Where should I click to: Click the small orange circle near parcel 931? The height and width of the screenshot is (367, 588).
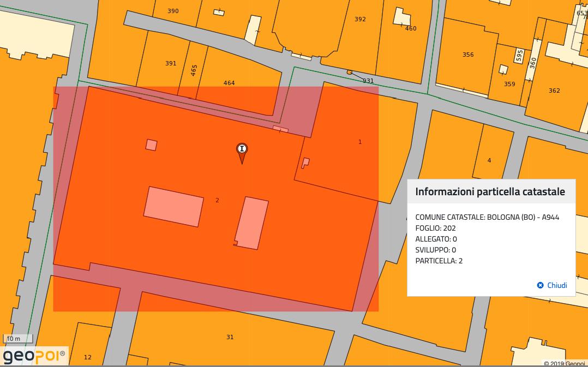350,72
